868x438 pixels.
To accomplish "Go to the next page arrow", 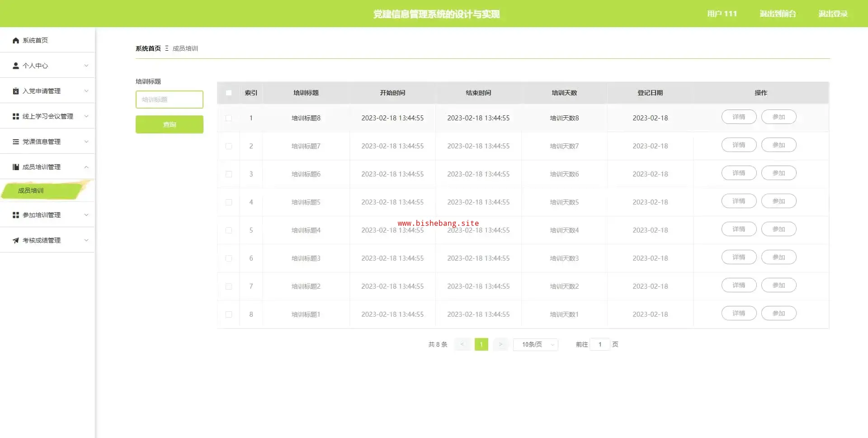I will click(x=500, y=344).
